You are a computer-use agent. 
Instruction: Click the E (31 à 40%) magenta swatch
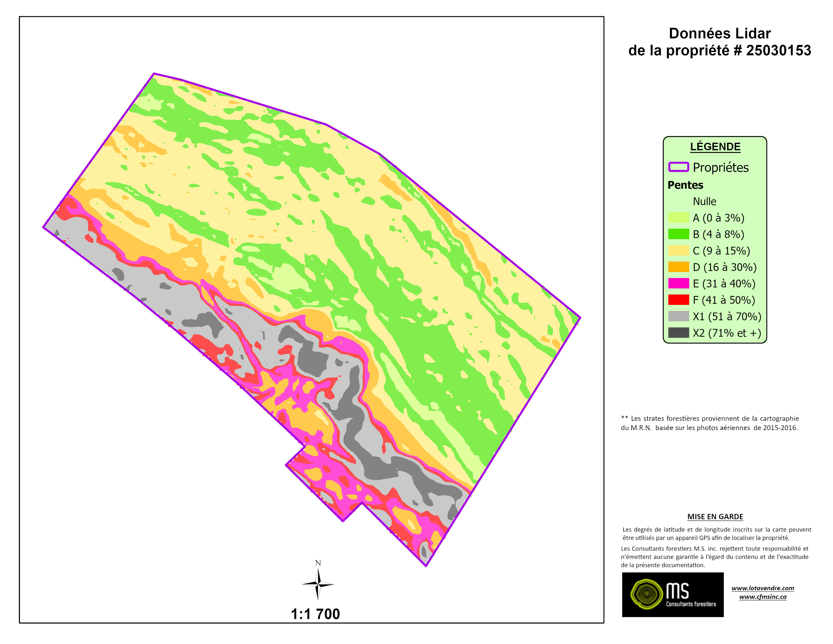pos(679,283)
